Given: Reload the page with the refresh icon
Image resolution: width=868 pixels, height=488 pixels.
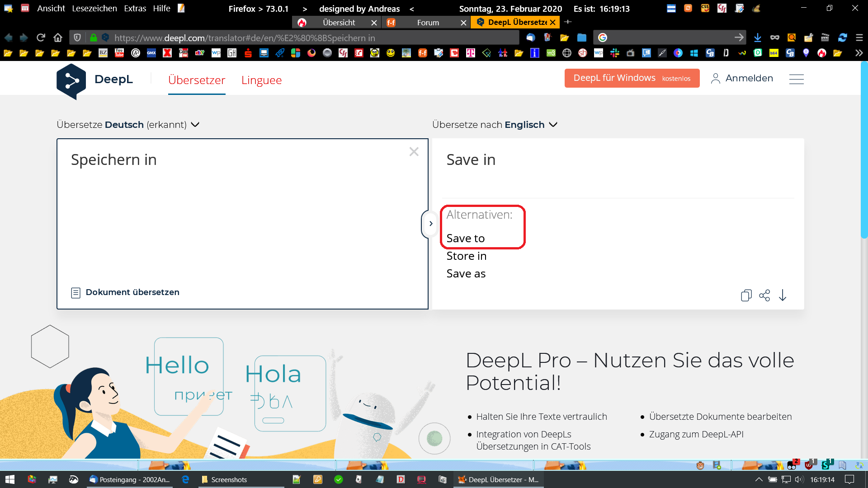Looking at the screenshot, I should 41,38.
